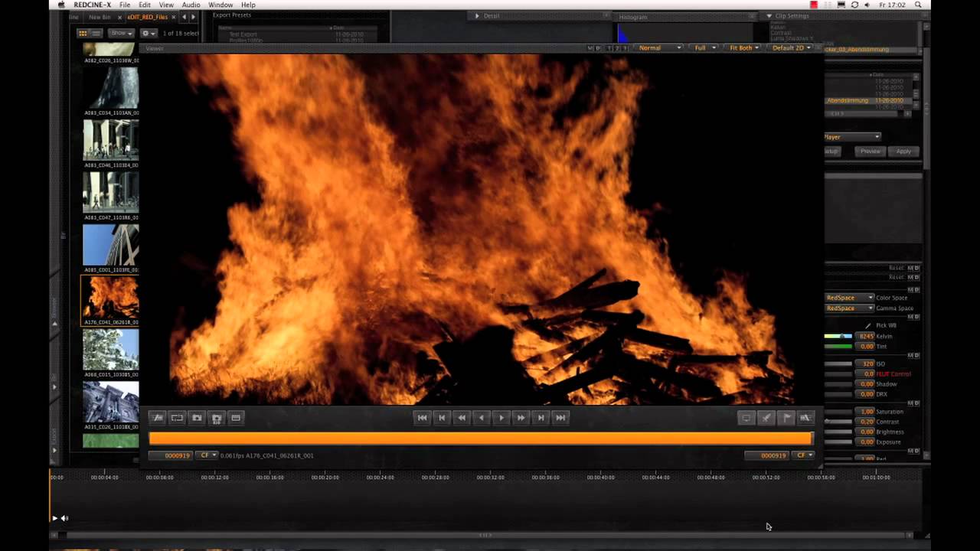Image resolution: width=980 pixels, height=551 pixels.
Task: Open the Default 2D dropdown
Action: pyautogui.click(x=792, y=47)
